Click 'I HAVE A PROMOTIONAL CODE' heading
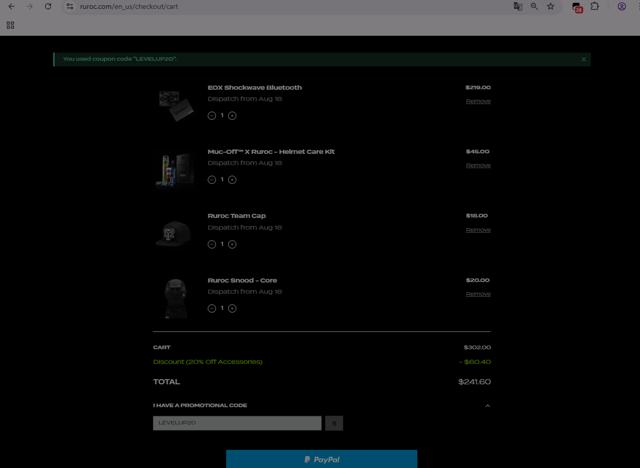The image size is (640, 468). tap(200, 405)
